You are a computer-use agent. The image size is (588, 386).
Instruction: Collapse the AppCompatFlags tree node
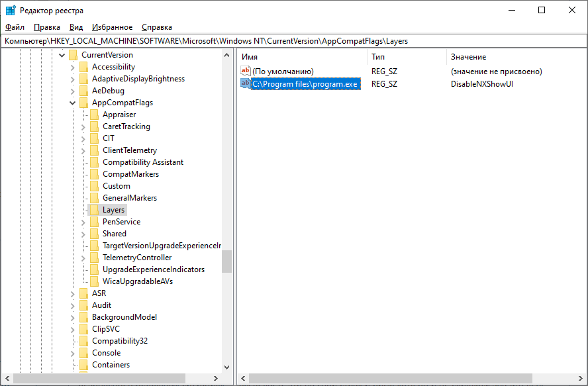coord(72,103)
